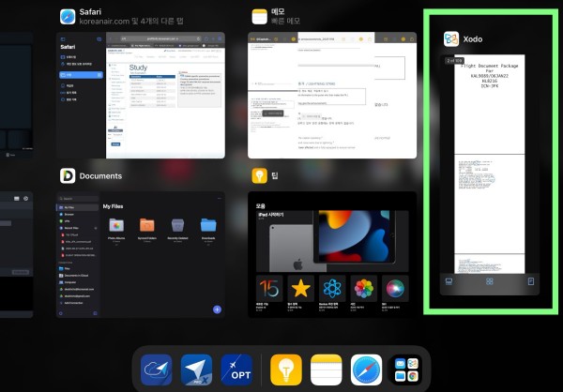Open the yellow star tile in Tips
The image size is (563, 392).
(x=301, y=289)
